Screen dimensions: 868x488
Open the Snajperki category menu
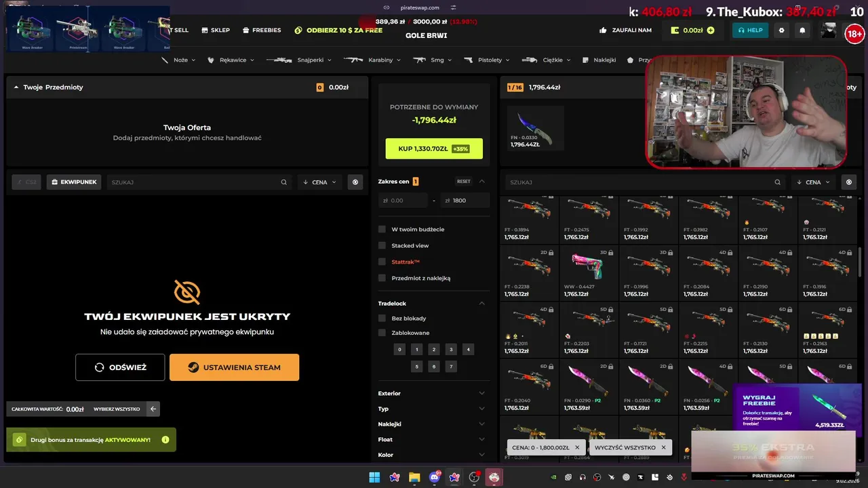[299, 60]
